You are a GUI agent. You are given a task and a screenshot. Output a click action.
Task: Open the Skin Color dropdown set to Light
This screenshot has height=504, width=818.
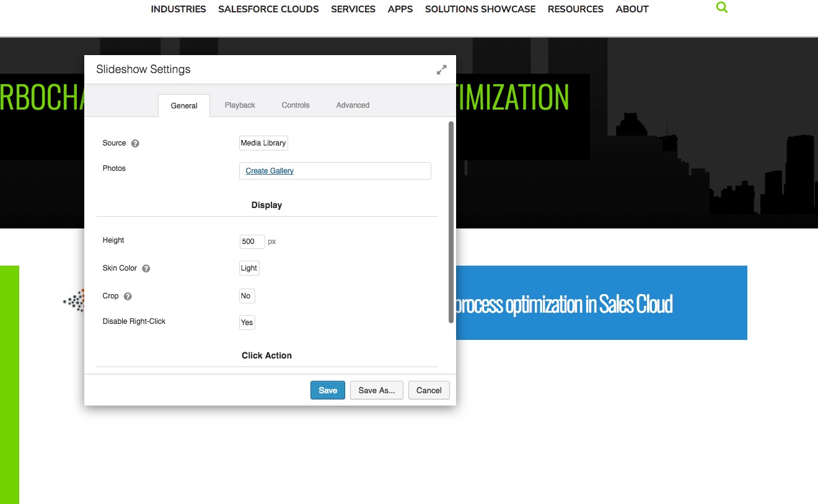[249, 268]
